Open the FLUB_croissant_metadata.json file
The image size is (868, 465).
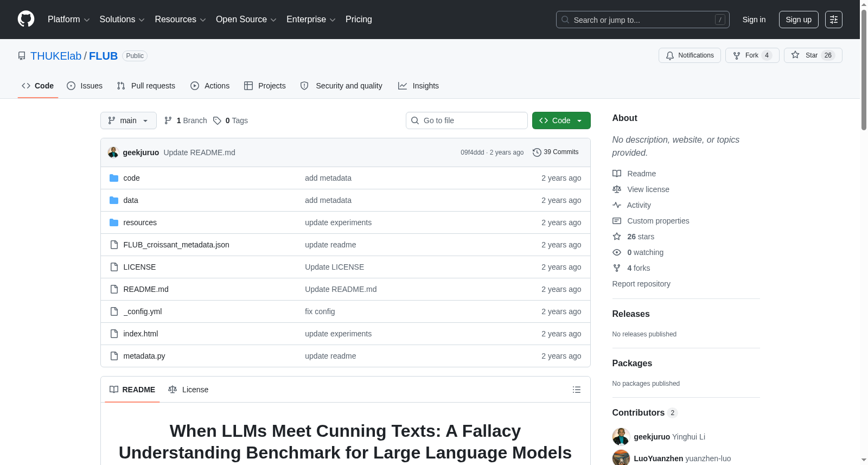(176, 245)
